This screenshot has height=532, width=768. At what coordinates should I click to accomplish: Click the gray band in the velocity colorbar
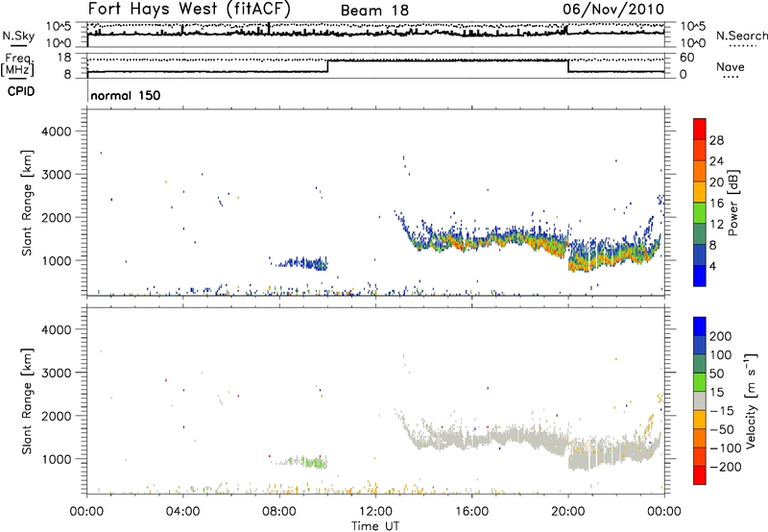700,400
